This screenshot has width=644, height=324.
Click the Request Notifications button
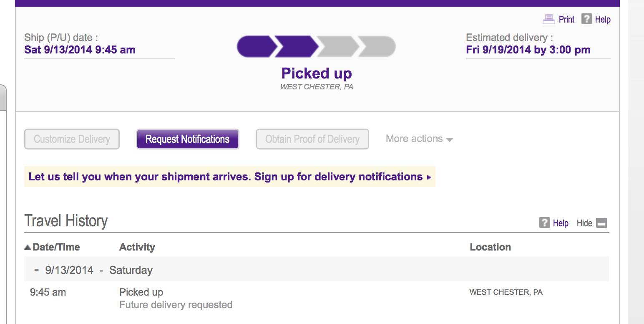[188, 139]
